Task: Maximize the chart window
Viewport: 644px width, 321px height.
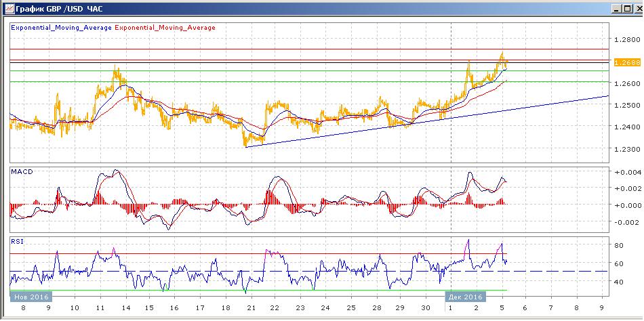Action: (628, 8)
